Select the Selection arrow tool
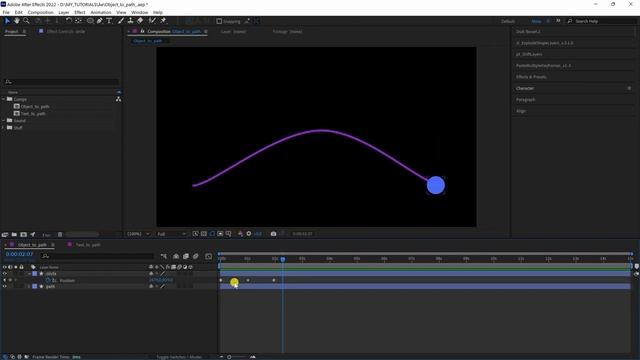Viewport: 640px width, 360px height. coord(7,20)
